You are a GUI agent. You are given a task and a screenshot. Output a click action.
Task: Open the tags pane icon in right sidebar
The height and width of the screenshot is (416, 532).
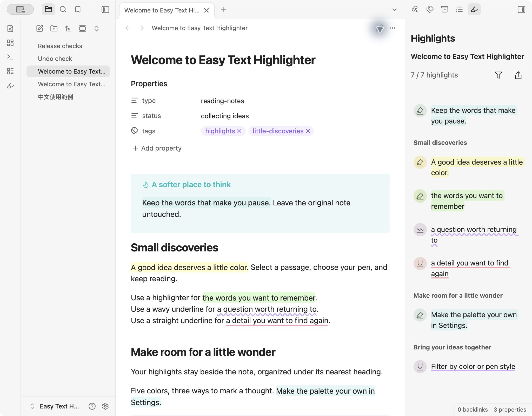click(430, 10)
